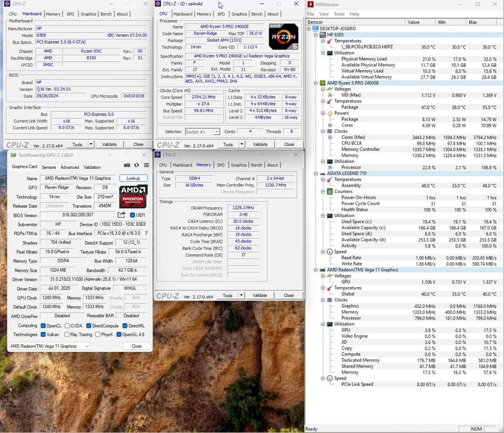Image resolution: width=504 pixels, height=433 pixels.
Task: Click the ADATA LEGEND 710 drive icon
Action: [x=323, y=173]
